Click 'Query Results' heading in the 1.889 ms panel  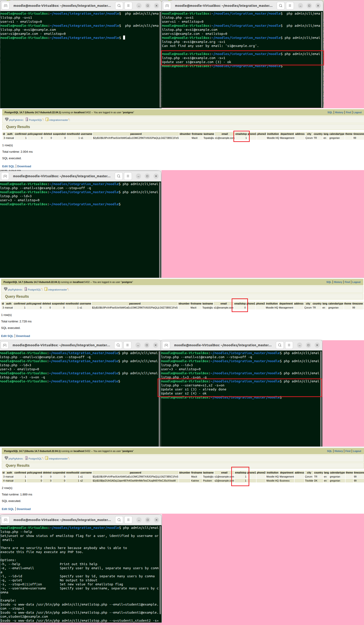click(x=18, y=465)
